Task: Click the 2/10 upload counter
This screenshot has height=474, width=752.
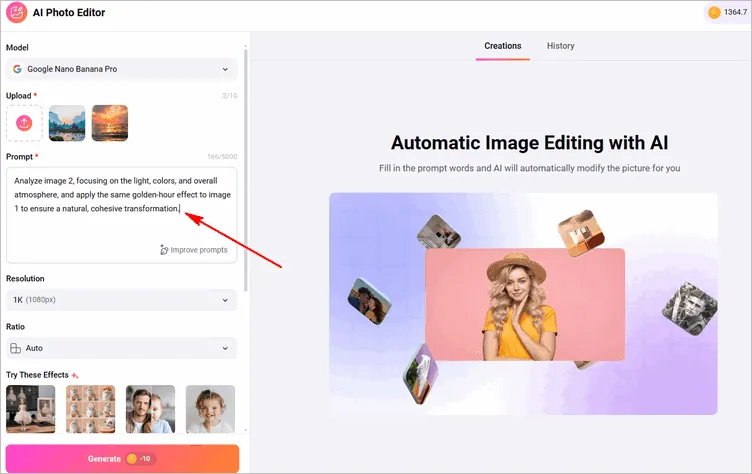Action: pyautogui.click(x=230, y=95)
